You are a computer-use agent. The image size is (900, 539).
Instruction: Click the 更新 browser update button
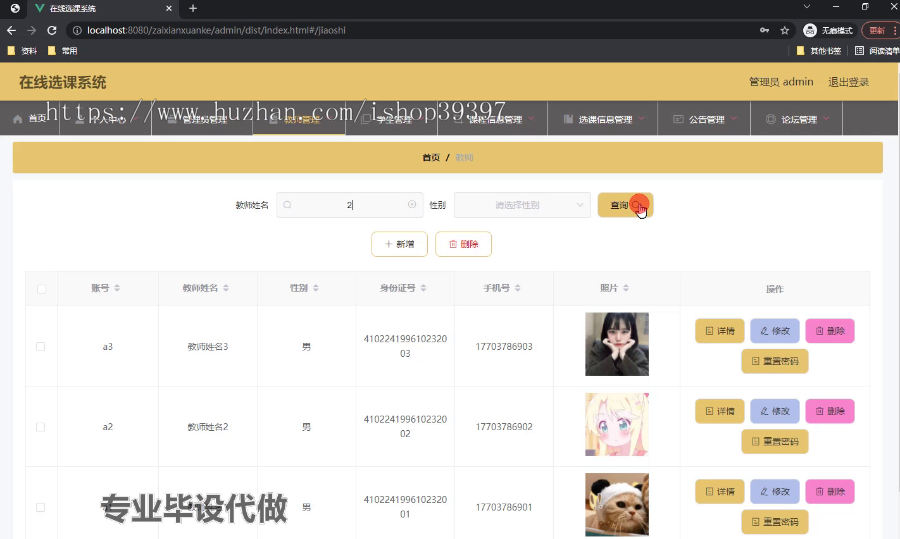click(880, 30)
